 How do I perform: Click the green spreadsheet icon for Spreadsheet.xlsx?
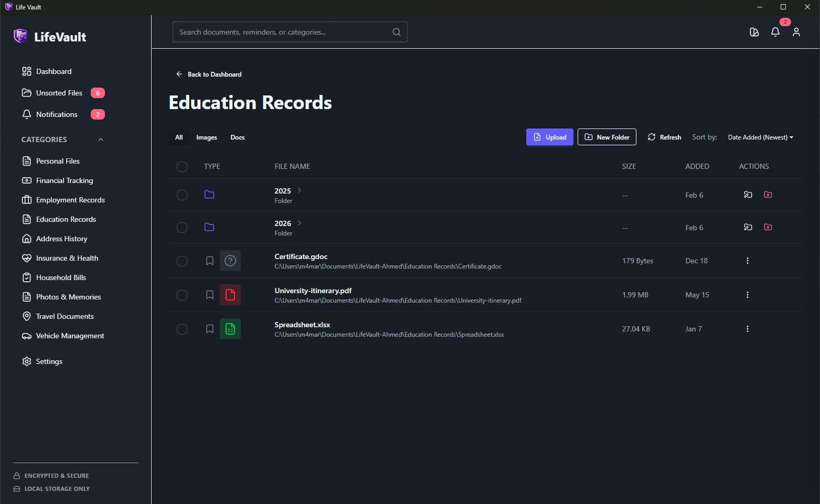pos(230,329)
